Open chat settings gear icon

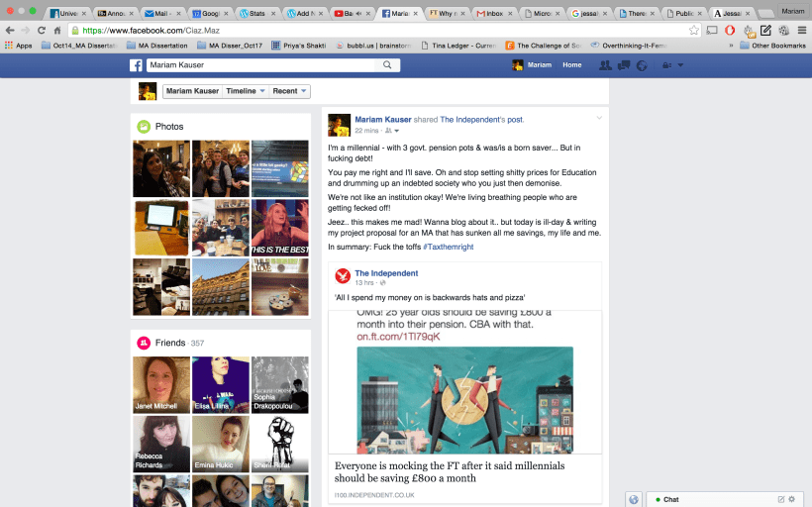pos(791,499)
